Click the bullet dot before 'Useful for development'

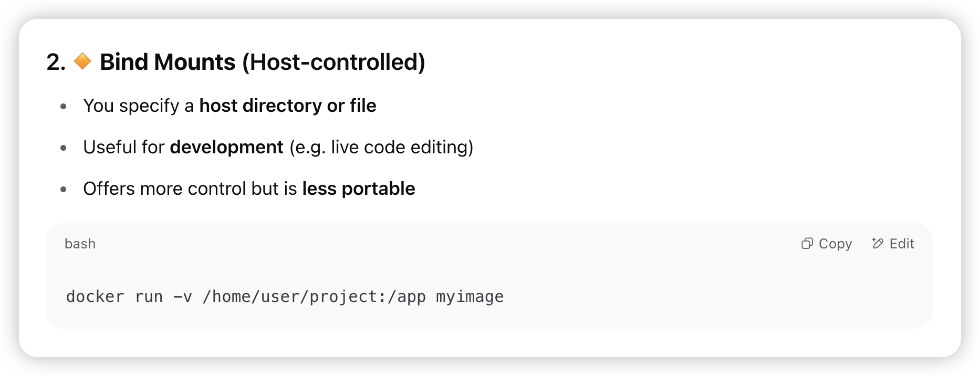(64, 148)
